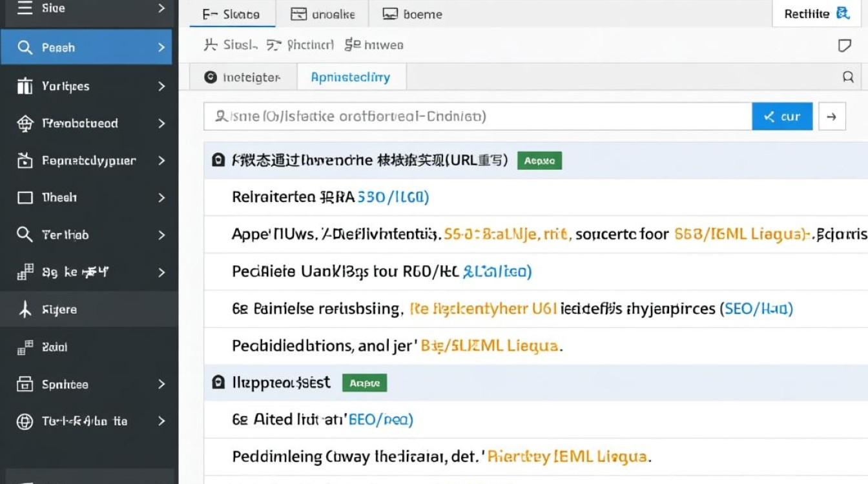Screen dimensions: 868x484
Task: Click the right-arrow button beside the search bar
Action: 832,117
